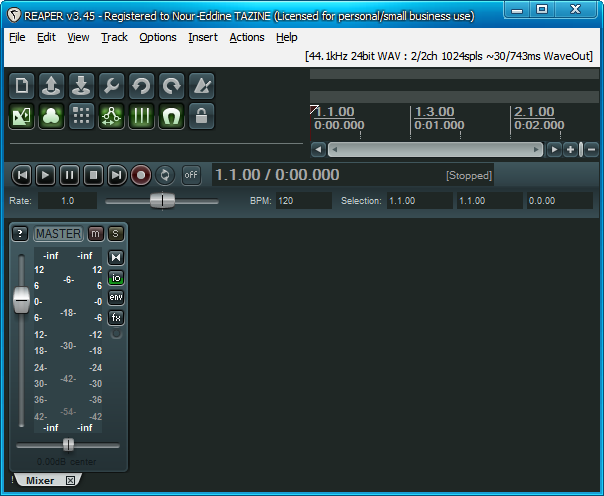604x496 pixels.
Task: Click the Selection end field
Action: click(x=490, y=201)
